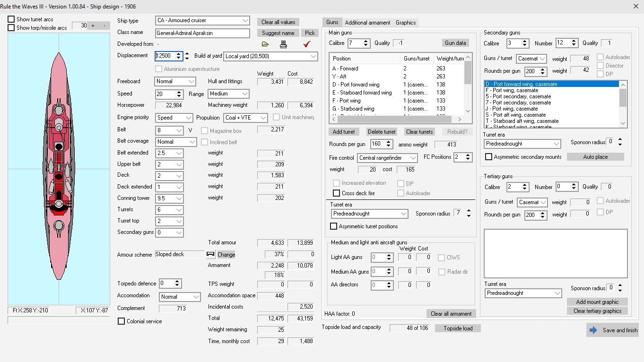The height and width of the screenshot is (362, 644).
Task: Click the red checkmark validate design icon
Action: click(x=307, y=44)
